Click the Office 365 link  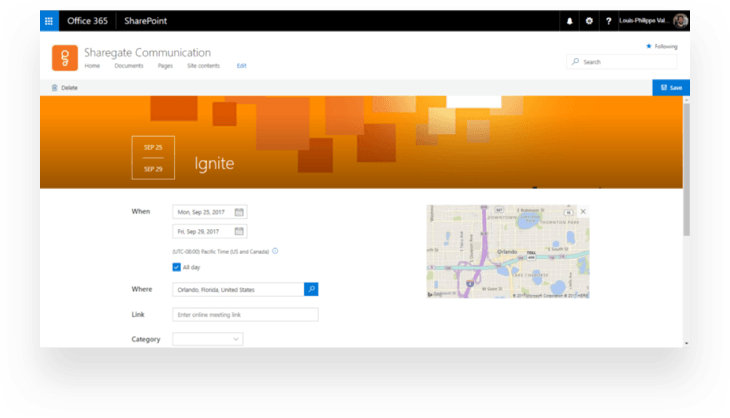coord(87,21)
